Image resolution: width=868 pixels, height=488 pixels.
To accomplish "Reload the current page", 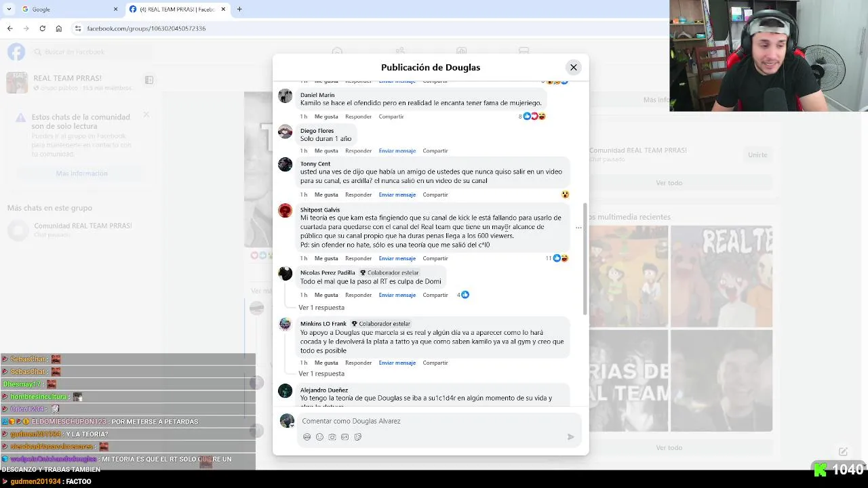I will 42,28.
